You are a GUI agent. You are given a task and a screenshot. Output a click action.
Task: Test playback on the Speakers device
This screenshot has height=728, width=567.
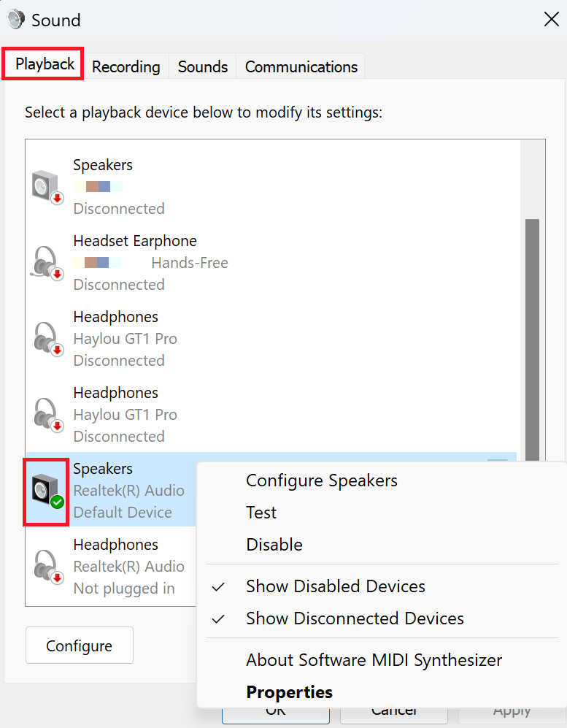tap(261, 512)
